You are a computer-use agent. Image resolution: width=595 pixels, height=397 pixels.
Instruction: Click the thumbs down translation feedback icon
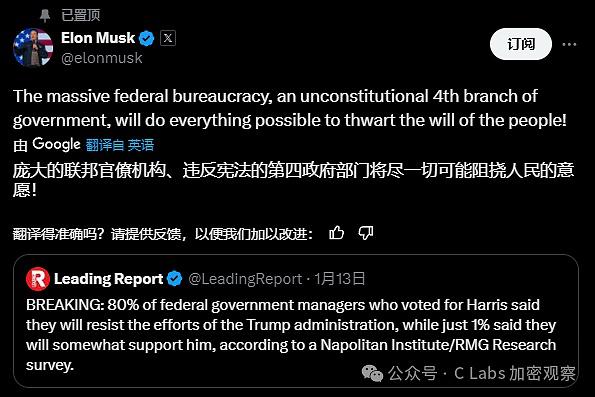coord(366,233)
